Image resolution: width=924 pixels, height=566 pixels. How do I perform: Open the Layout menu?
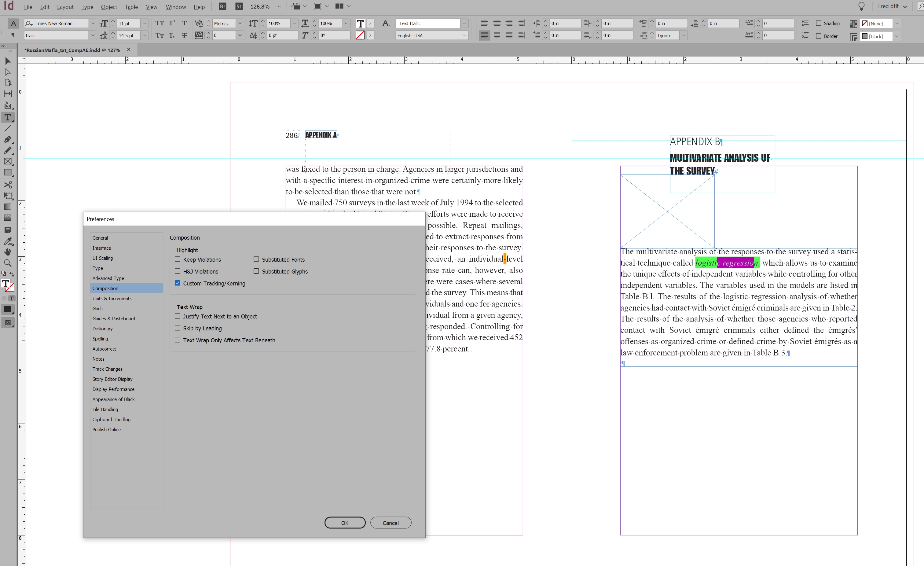tap(65, 7)
